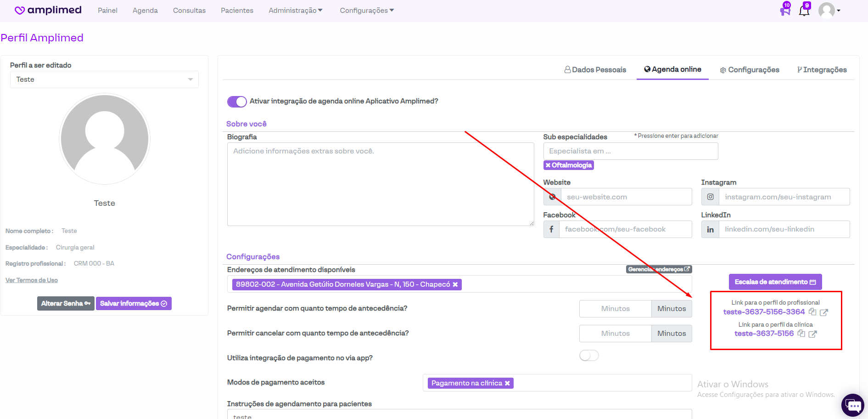Click the Salvar informações button
Image resolution: width=868 pixels, height=419 pixels.
134,304
